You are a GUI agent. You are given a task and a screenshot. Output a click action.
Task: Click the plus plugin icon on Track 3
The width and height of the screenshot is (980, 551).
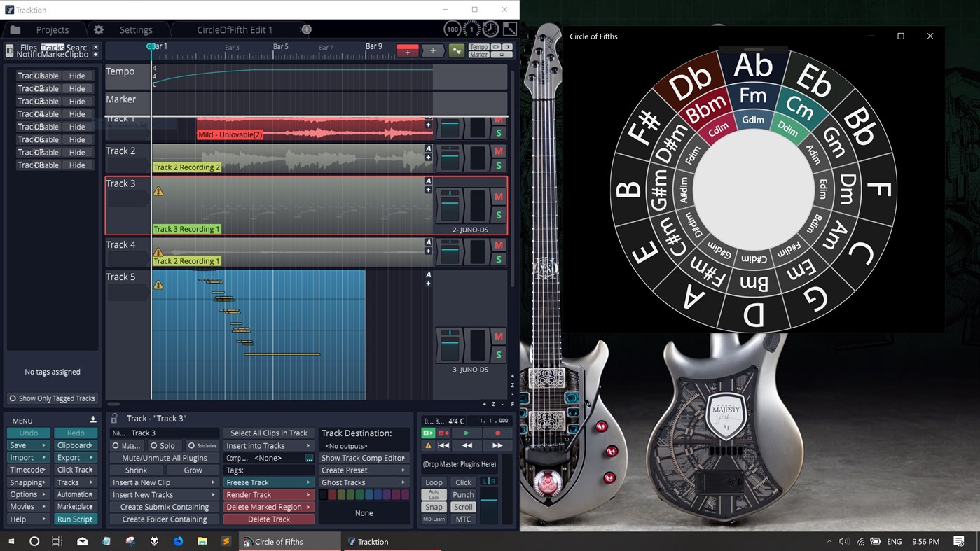(428, 190)
